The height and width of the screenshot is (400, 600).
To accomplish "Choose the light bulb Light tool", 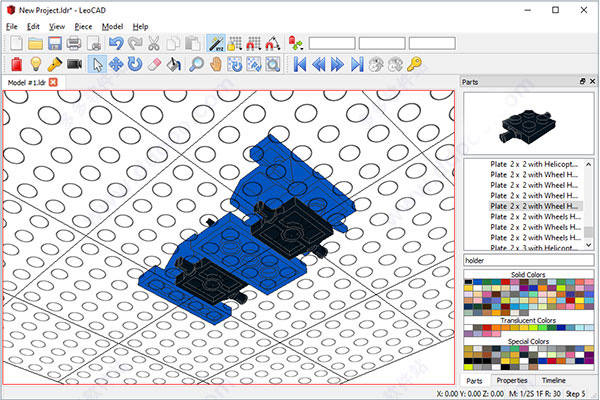I will [35, 64].
